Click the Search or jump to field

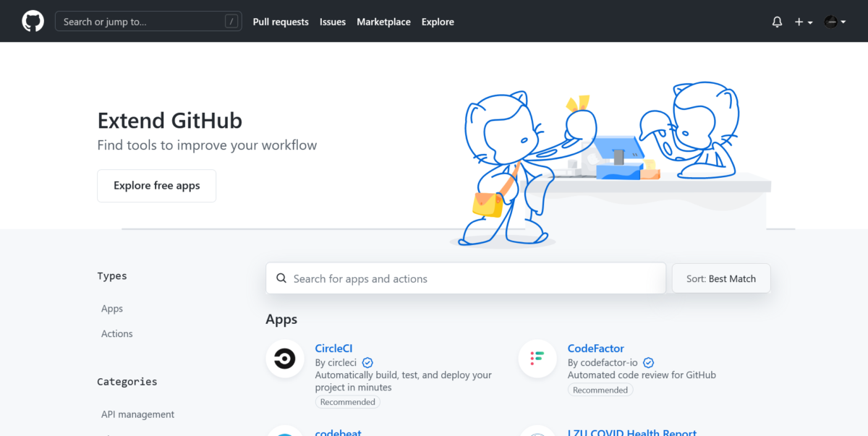148,22
